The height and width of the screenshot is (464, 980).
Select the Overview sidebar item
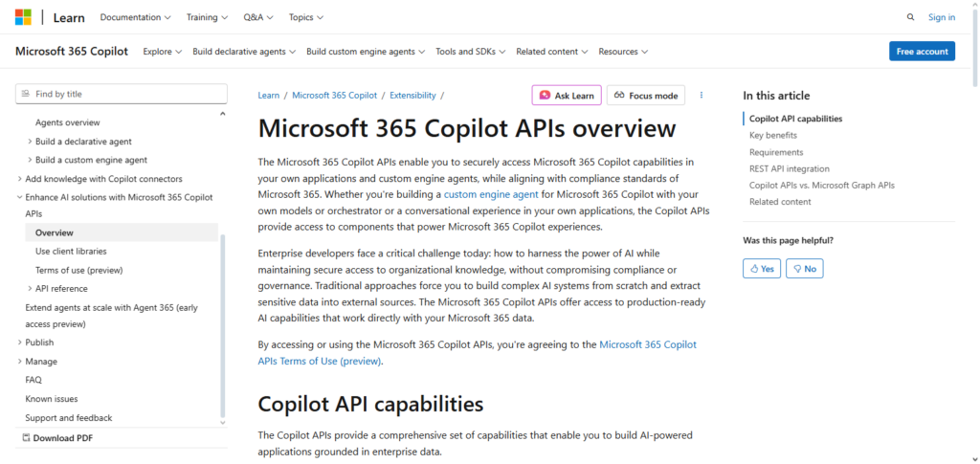122,232
